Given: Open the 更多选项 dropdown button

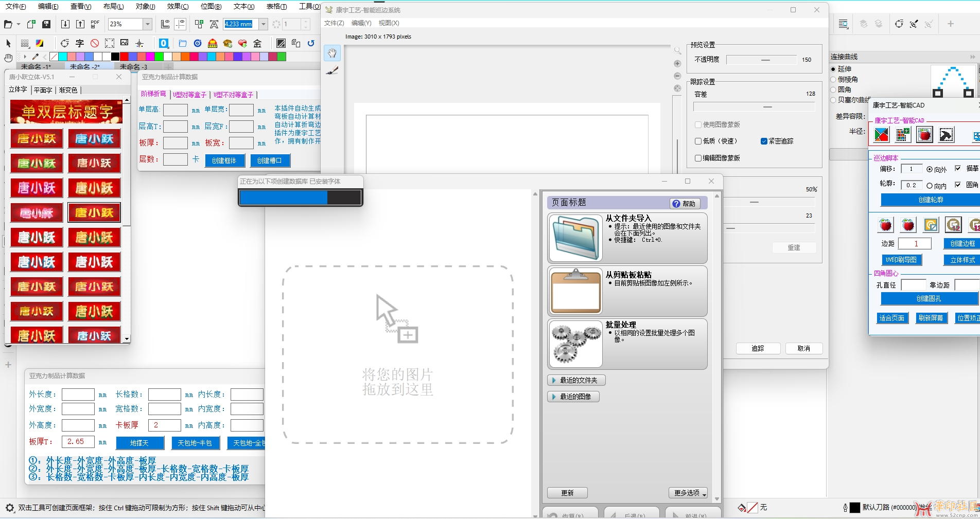Looking at the screenshot, I should click(688, 493).
